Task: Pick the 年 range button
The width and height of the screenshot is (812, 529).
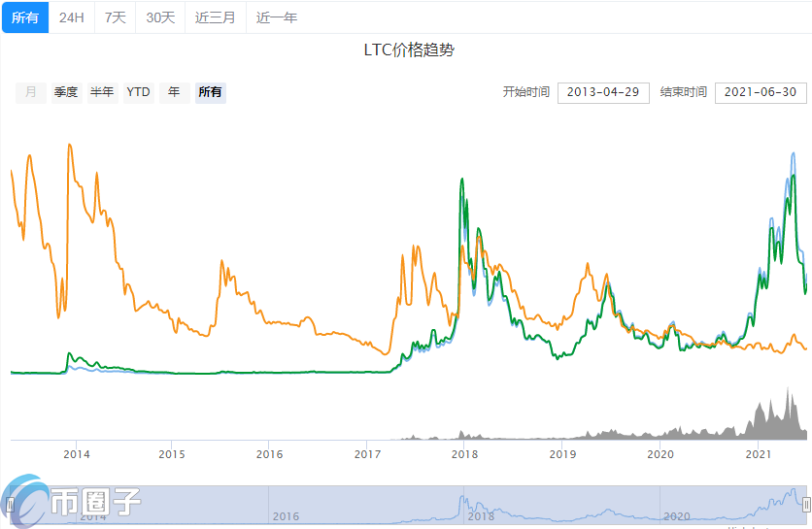Action: pyautogui.click(x=174, y=92)
